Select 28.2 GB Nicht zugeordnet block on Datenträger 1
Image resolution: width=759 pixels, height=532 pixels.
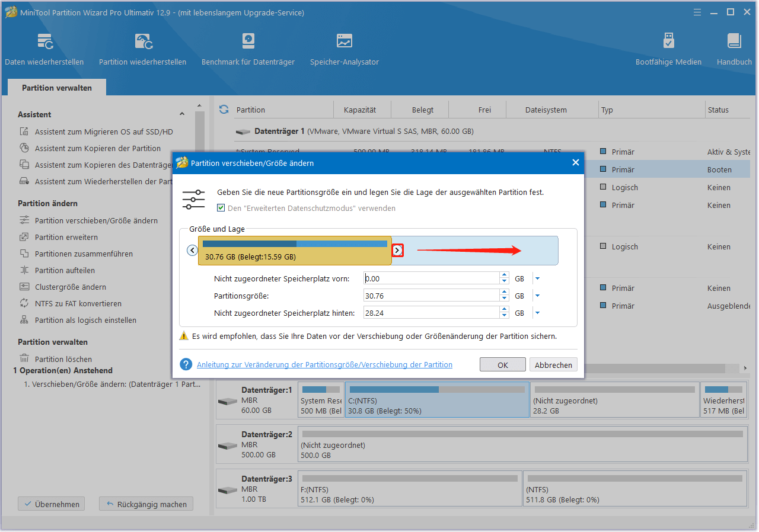[614, 400]
